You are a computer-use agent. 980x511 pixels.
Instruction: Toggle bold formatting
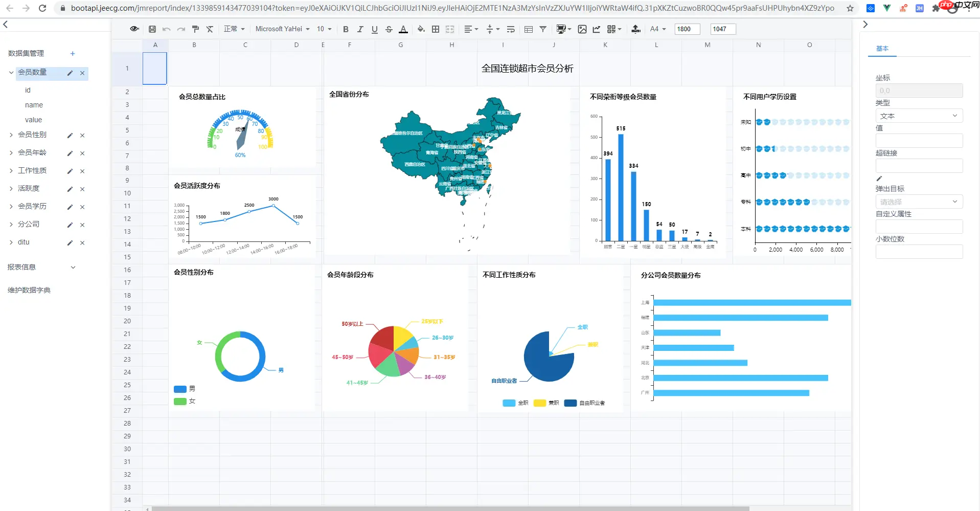coord(346,29)
